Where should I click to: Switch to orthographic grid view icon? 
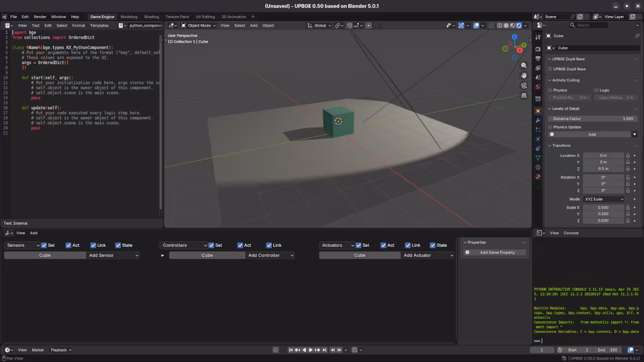point(524,96)
